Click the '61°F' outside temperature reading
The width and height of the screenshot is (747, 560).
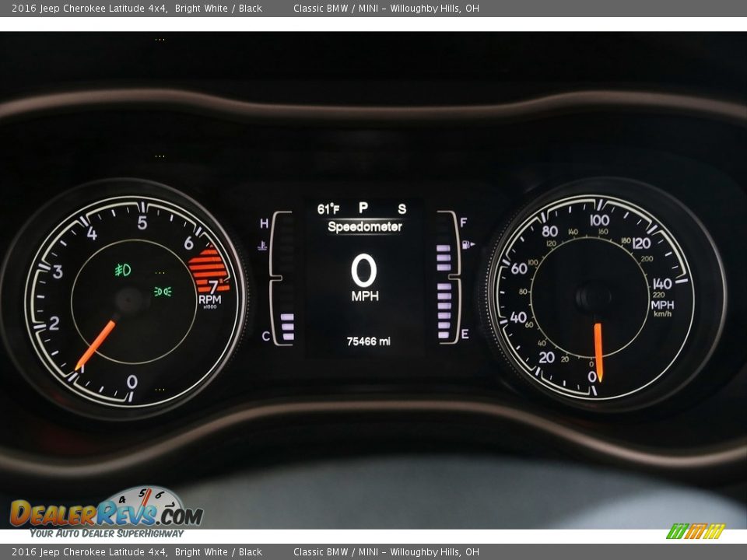pyautogui.click(x=328, y=208)
